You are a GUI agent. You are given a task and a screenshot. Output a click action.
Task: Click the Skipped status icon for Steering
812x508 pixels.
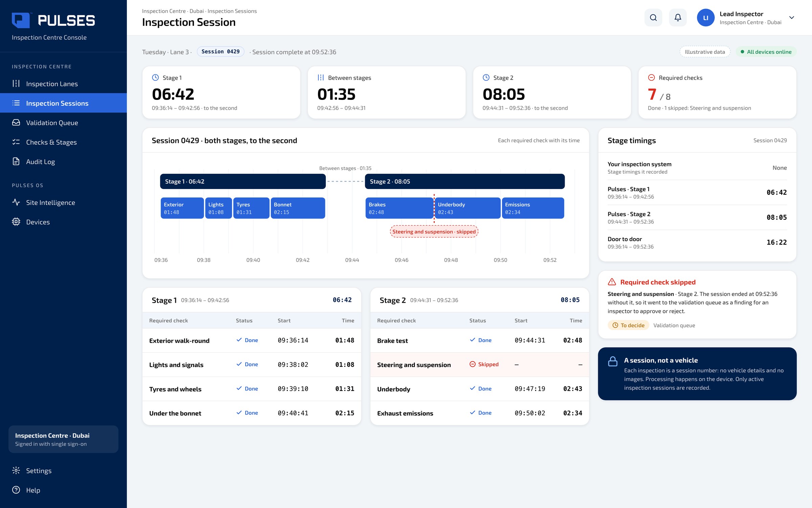click(x=473, y=364)
